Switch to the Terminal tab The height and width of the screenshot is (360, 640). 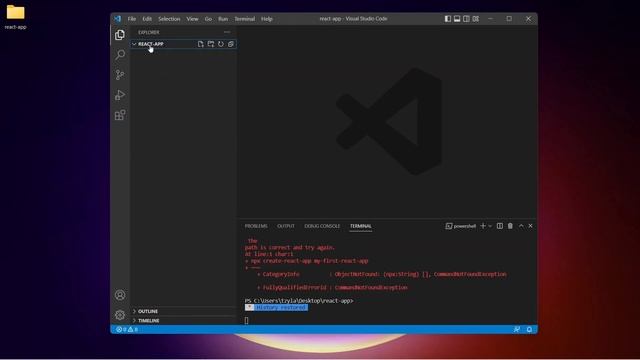(361, 226)
